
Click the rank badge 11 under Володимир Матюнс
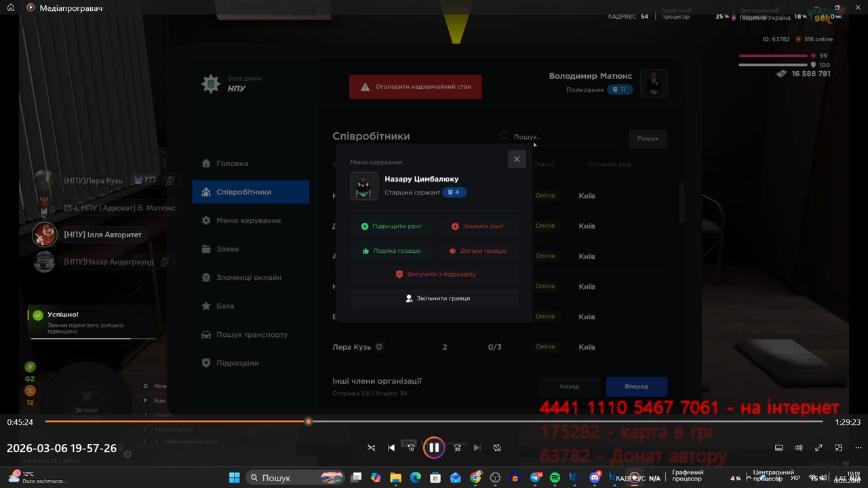tap(620, 89)
